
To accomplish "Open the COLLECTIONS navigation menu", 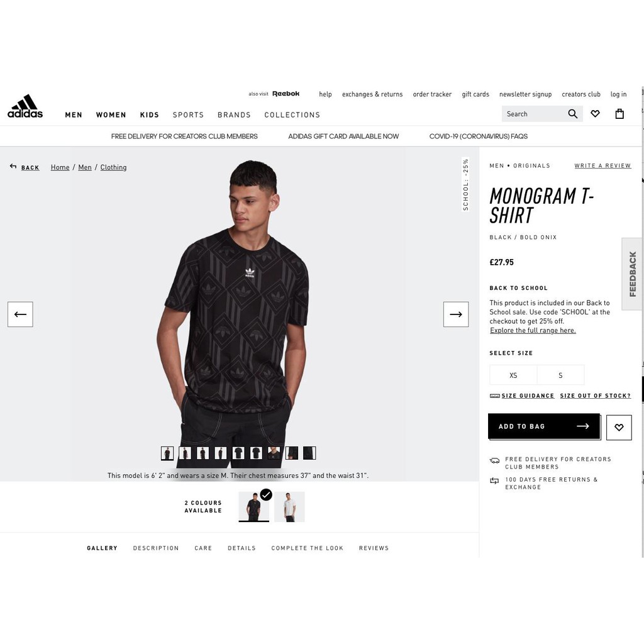I will click(x=292, y=115).
